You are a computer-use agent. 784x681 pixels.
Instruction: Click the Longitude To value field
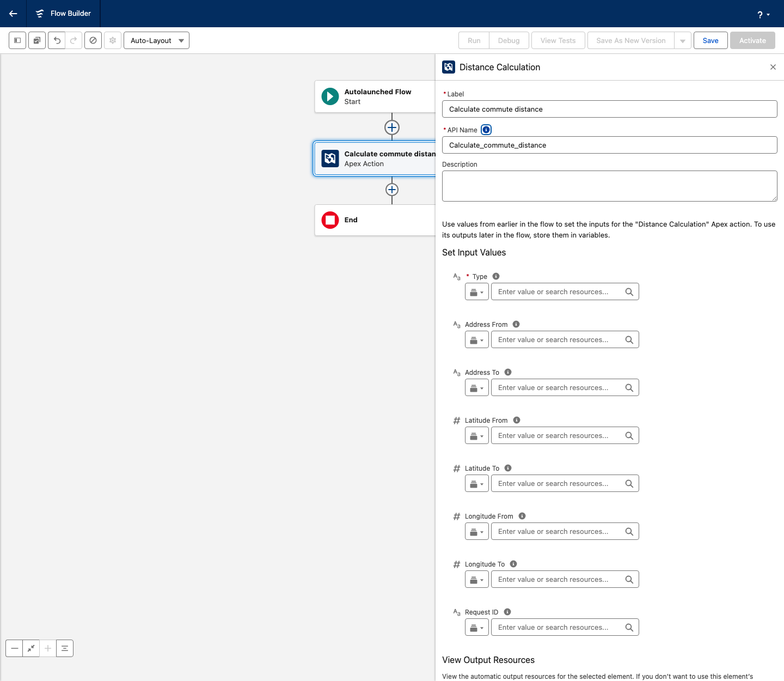(565, 580)
